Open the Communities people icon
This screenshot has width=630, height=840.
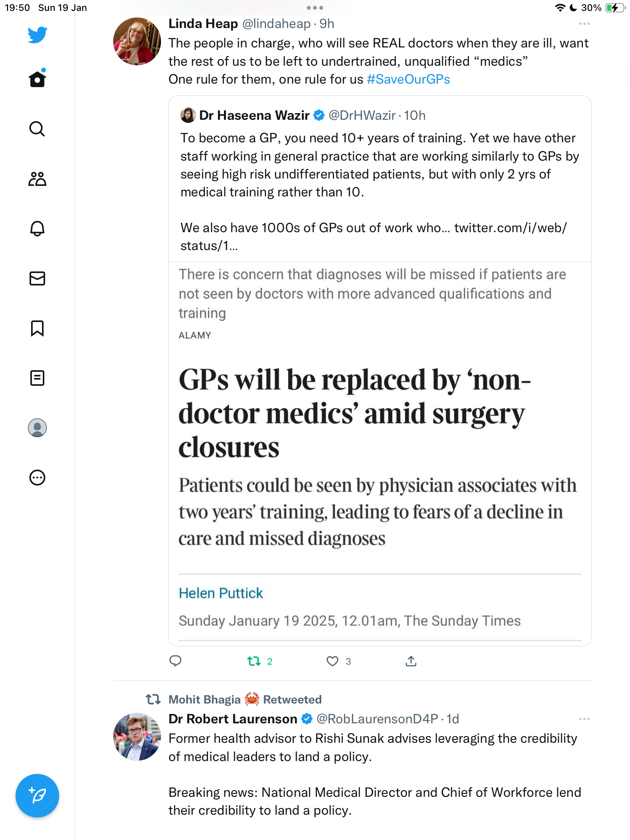click(37, 178)
